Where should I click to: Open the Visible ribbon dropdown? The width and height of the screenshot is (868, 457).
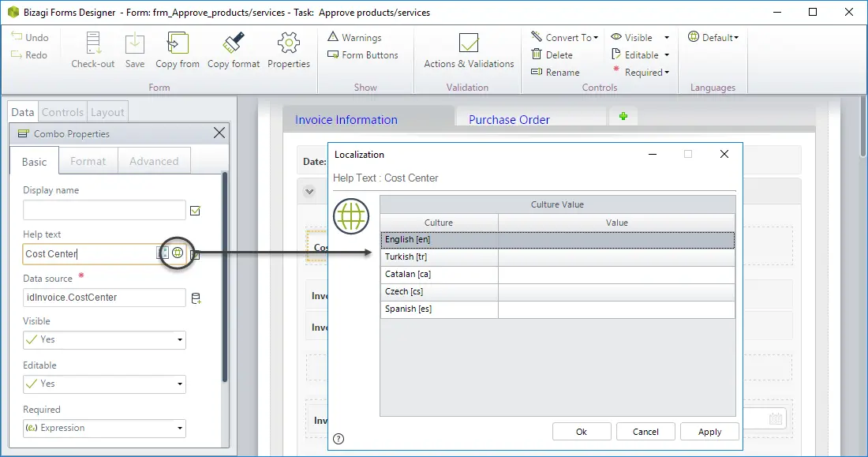click(x=640, y=37)
